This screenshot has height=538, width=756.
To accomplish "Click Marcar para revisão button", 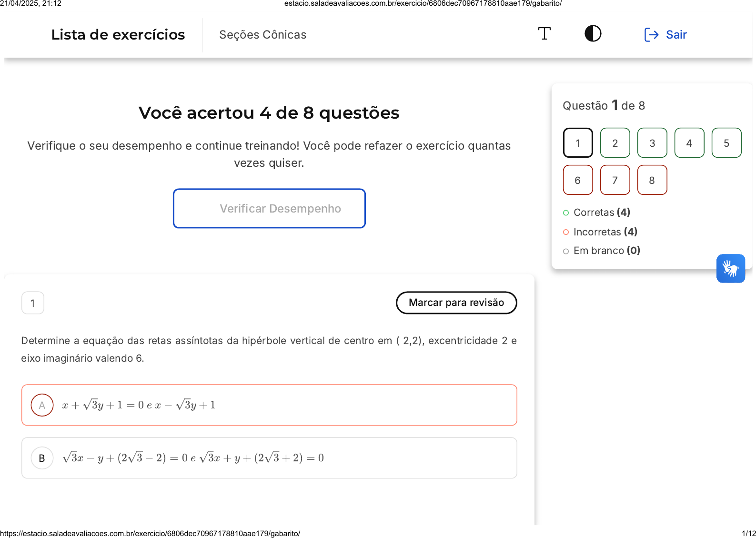I will pos(456,303).
